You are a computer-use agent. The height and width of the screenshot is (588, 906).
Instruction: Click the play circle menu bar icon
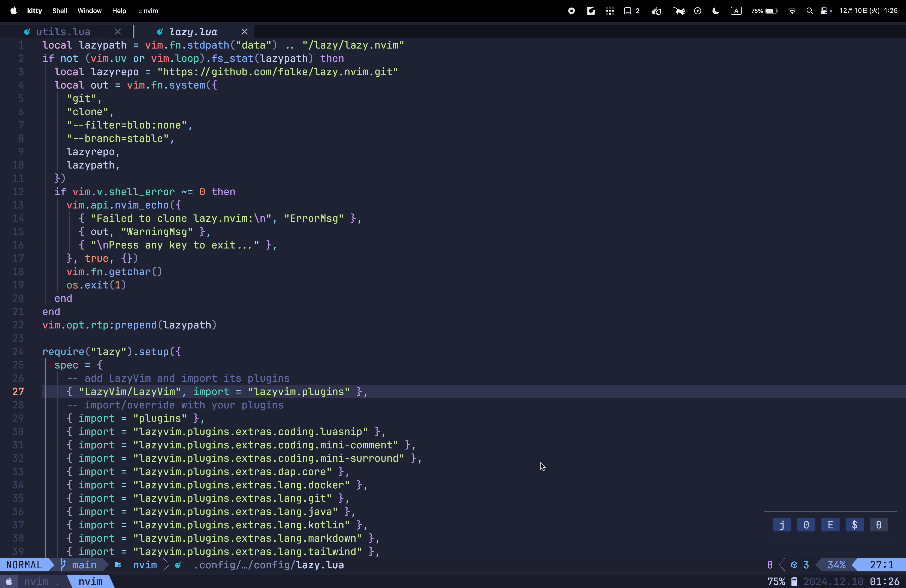697,11
